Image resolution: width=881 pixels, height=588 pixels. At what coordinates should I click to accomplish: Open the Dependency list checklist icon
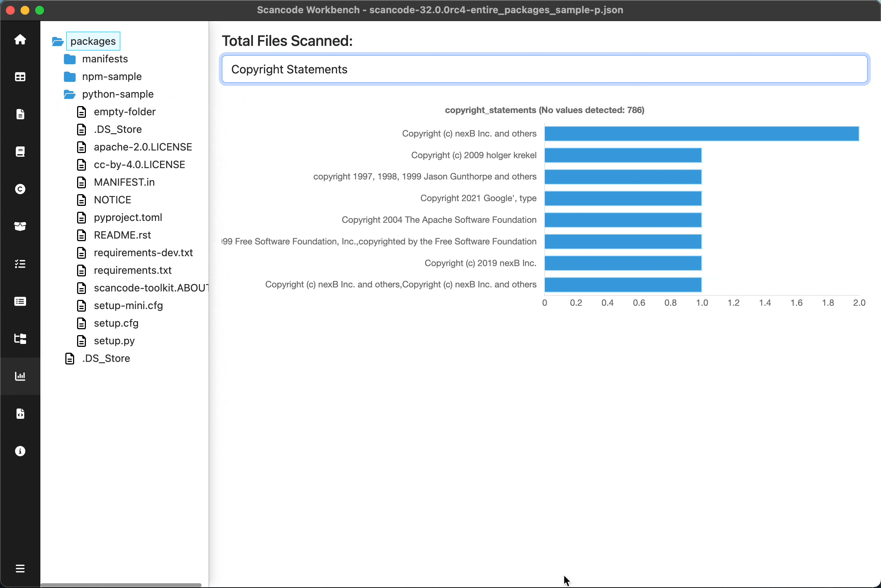pyautogui.click(x=20, y=264)
